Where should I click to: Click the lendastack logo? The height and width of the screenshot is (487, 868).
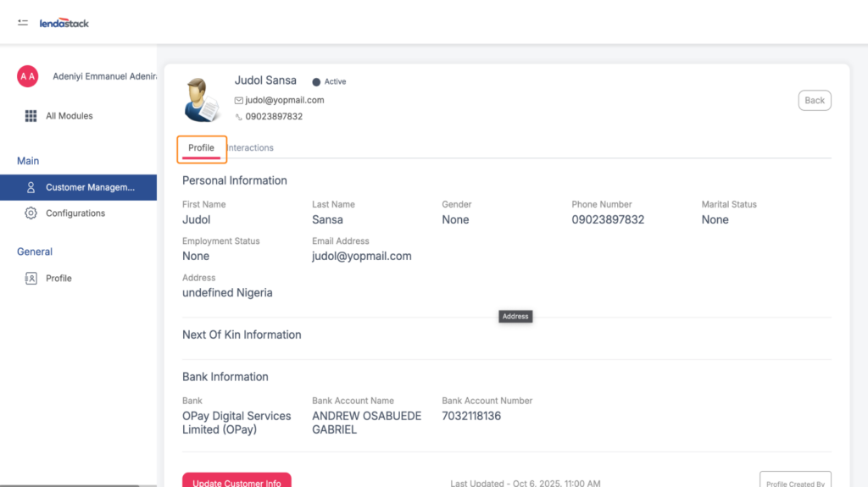tap(64, 23)
